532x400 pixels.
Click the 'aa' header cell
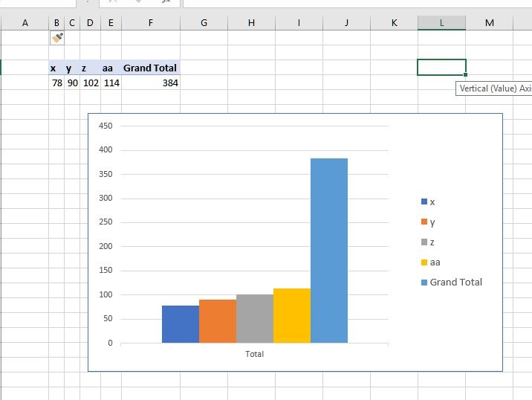coord(111,68)
